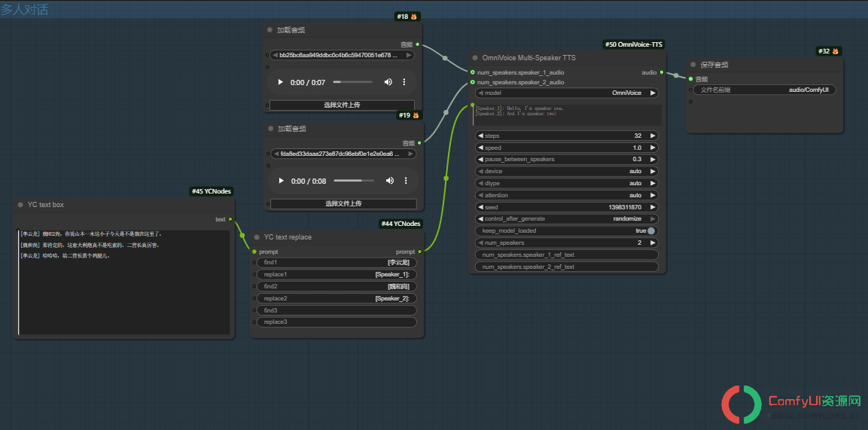Viewport: 868px width, 430px height.
Task: Click the empty replace3 field
Action: pos(337,322)
